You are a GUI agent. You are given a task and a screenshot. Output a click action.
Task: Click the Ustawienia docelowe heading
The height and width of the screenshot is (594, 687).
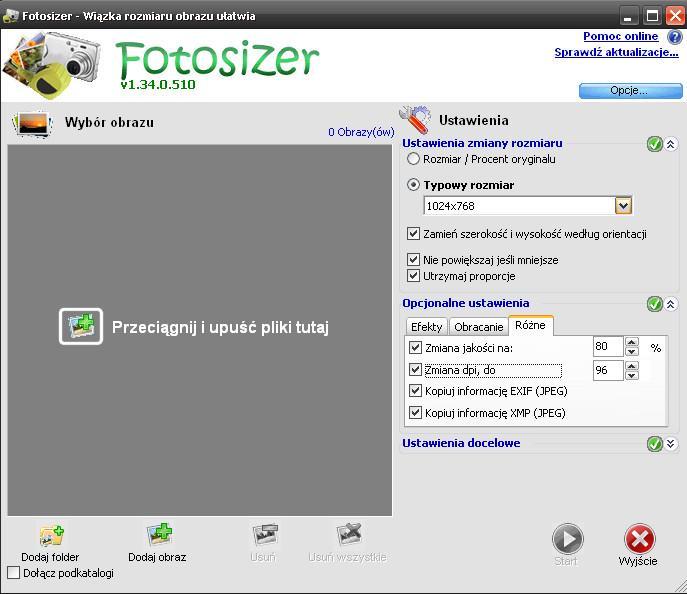tap(461, 443)
